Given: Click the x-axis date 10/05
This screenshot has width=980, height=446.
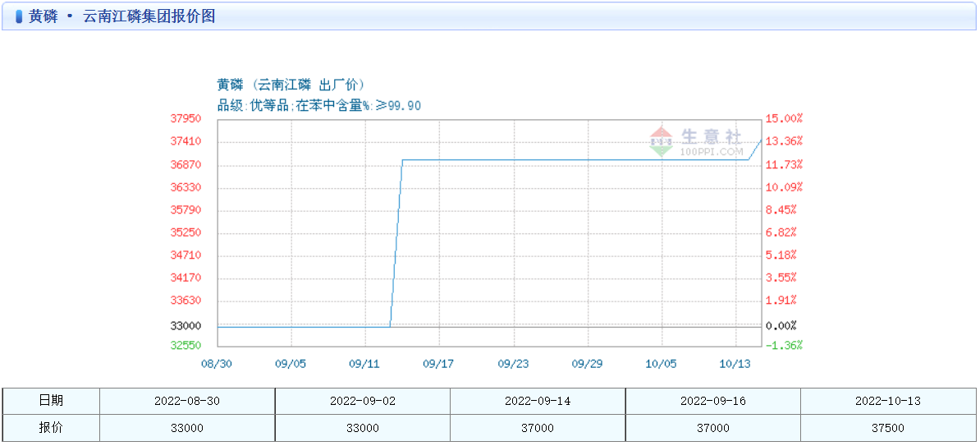Looking at the screenshot, I should click(x=662, y=364).
